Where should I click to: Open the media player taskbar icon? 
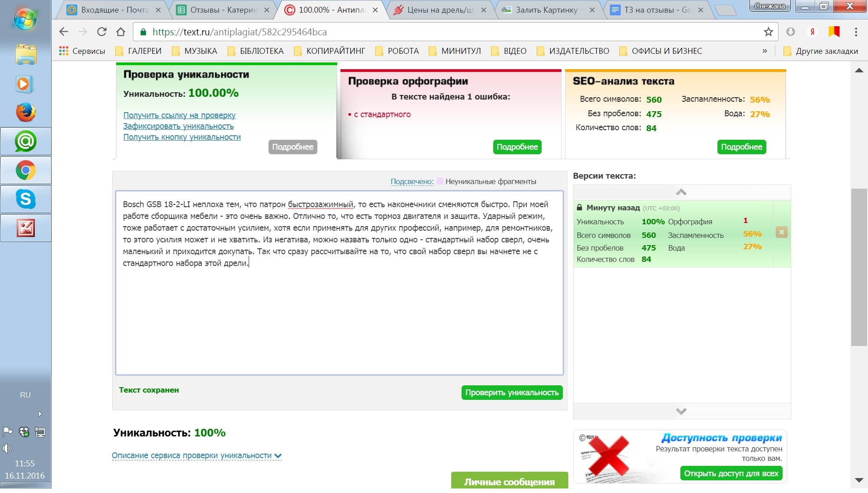coord(24,84)
